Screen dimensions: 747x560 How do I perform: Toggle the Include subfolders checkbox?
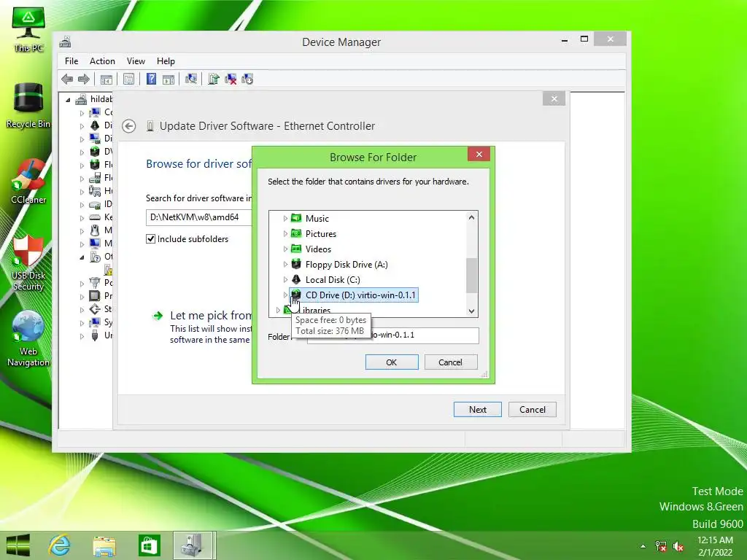click(150, 238)
